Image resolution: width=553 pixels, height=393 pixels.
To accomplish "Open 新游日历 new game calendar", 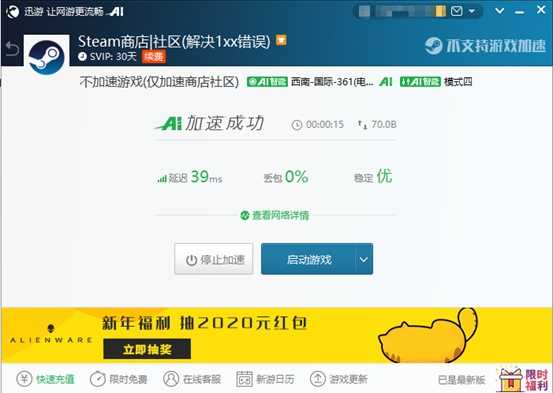I will pos(265,379).
